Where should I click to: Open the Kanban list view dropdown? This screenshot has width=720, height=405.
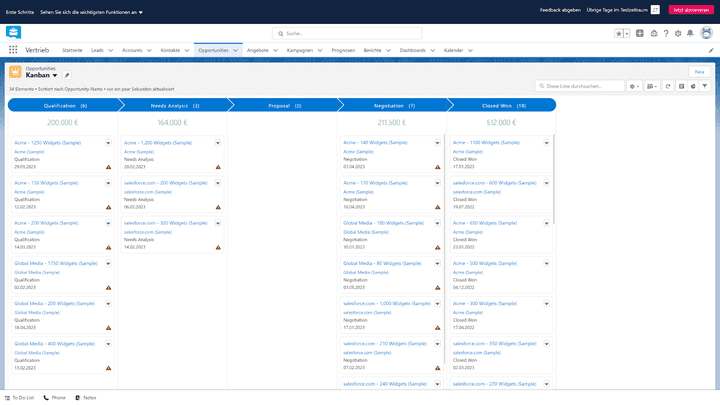coord(55,75)
